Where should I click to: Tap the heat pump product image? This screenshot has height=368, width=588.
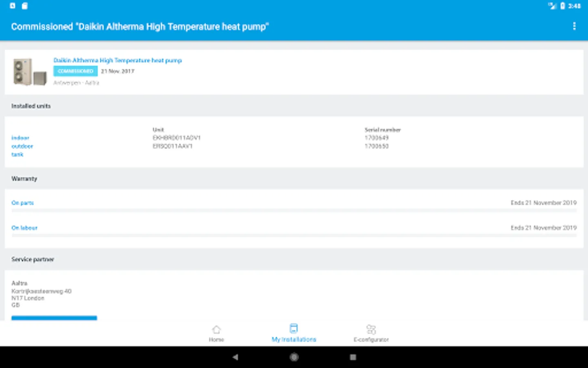coord(30,72)
